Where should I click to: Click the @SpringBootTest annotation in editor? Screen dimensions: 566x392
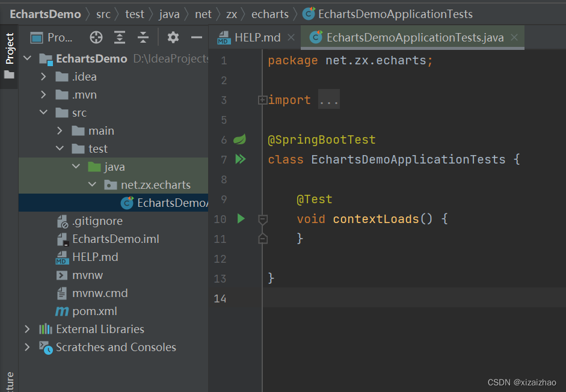(322, 139)
